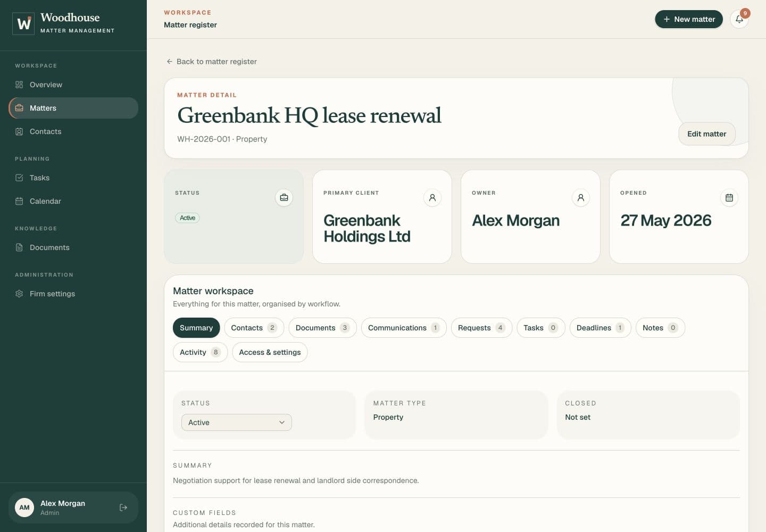Image resolution: width=766 pixels, height=532 pixels.
Task: Open the Tasks tab in matter workspace
Action: coord(541,328)
